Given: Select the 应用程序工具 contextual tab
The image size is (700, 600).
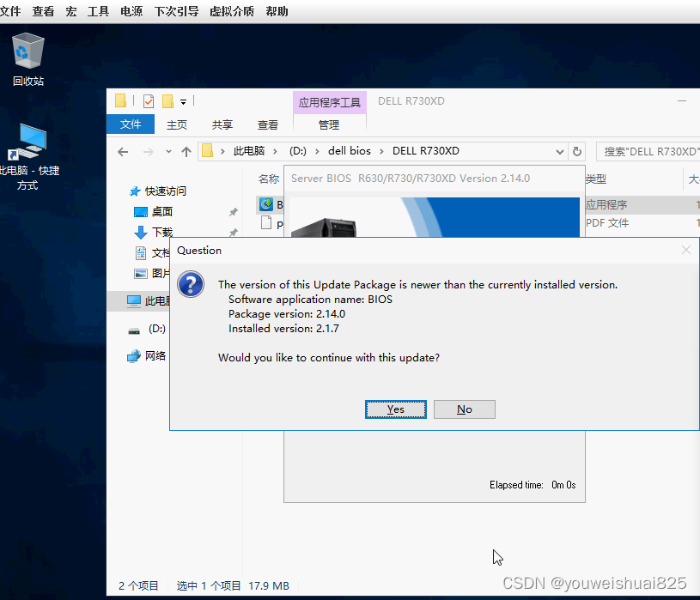Looking at the screenshot, I should 330,103.
